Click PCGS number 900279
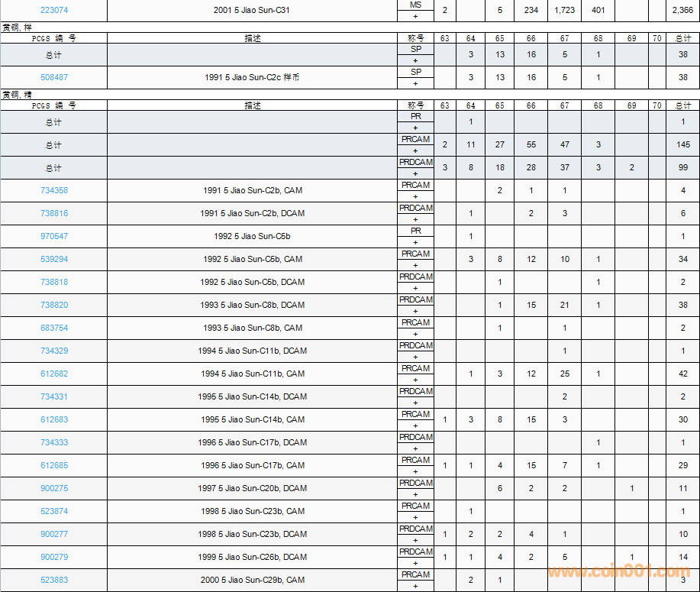This screenshot has height=592, width=700. tap(53, 557)
